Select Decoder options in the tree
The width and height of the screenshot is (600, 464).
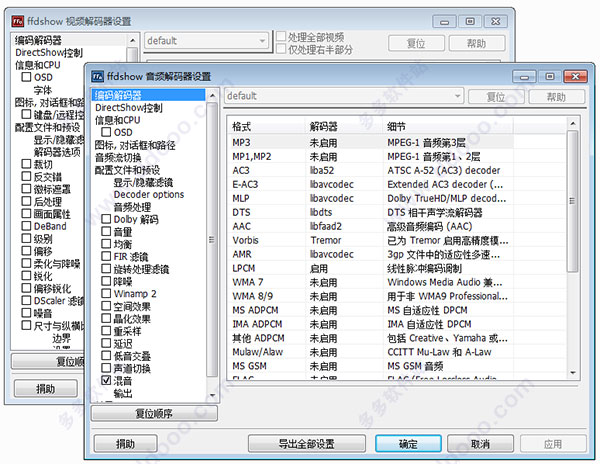coord(149,194)
